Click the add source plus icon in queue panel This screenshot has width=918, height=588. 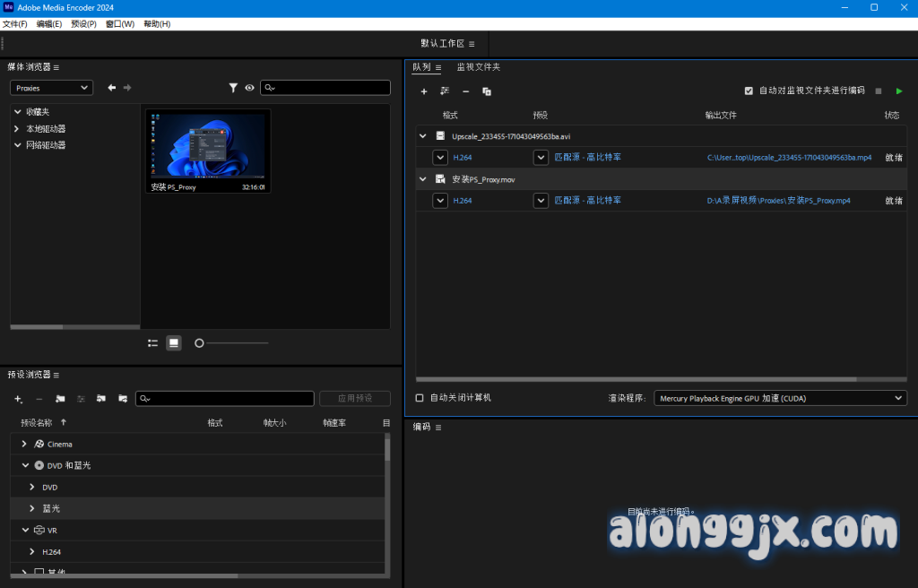coord(424,91)
